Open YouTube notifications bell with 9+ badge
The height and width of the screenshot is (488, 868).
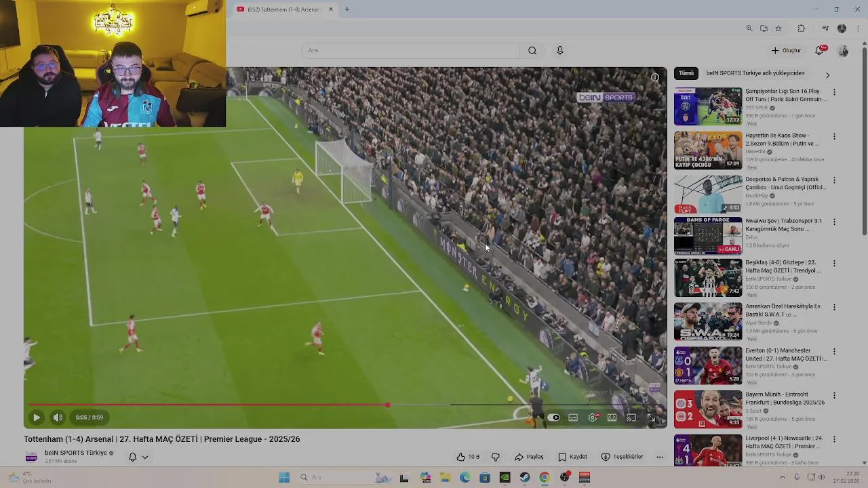tap(820, 50)
